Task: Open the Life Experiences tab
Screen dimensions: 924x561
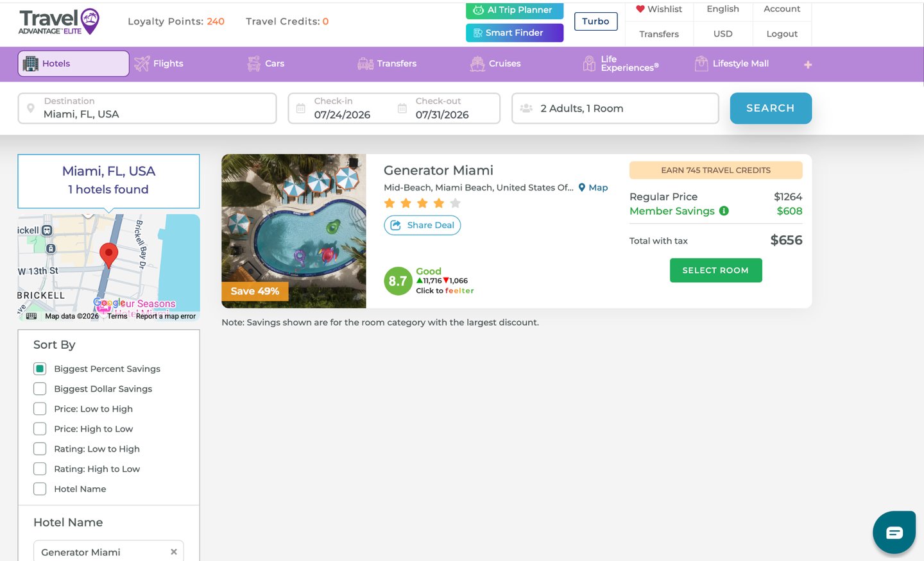Action: point(620,63)
